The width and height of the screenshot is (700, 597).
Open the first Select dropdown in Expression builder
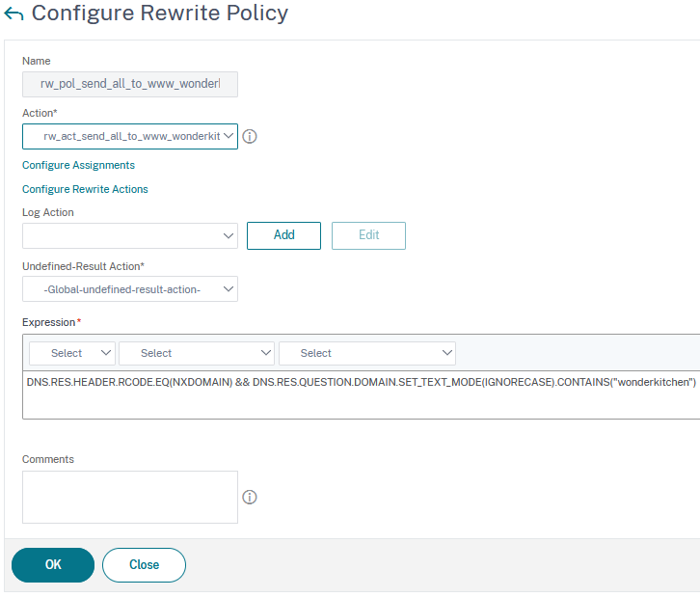[72, 353]
